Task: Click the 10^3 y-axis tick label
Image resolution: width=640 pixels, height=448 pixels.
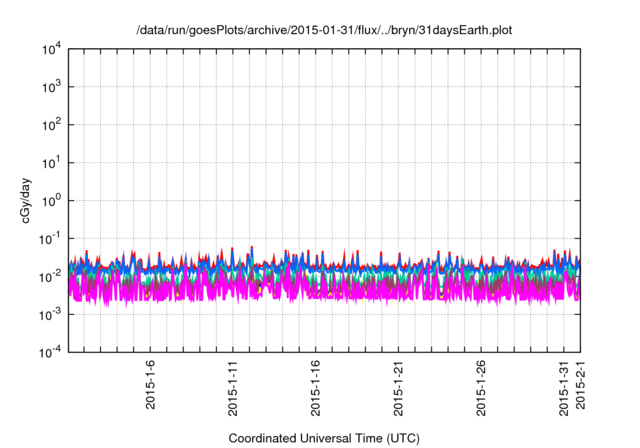Action: pyautogui.click(x=51, y=87)
